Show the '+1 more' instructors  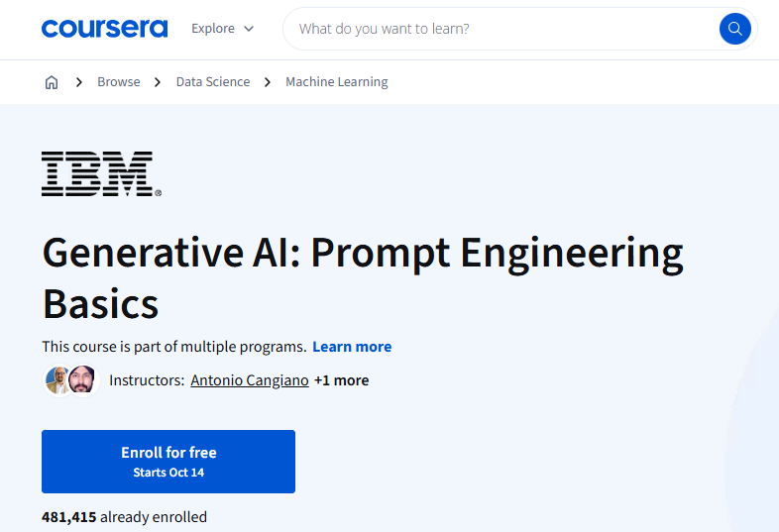341,380
